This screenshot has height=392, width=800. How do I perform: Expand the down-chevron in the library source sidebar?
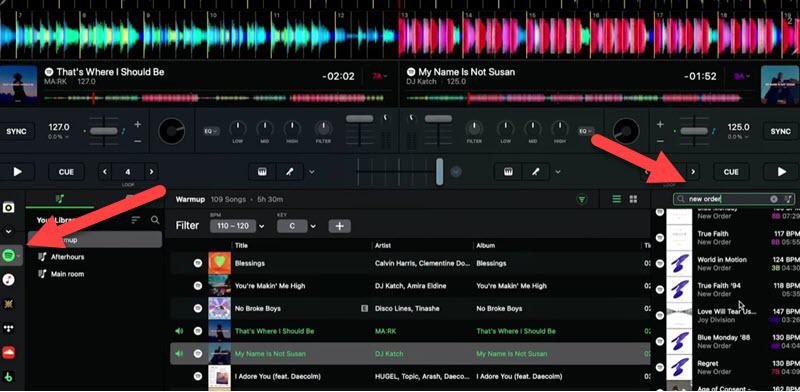9,231
